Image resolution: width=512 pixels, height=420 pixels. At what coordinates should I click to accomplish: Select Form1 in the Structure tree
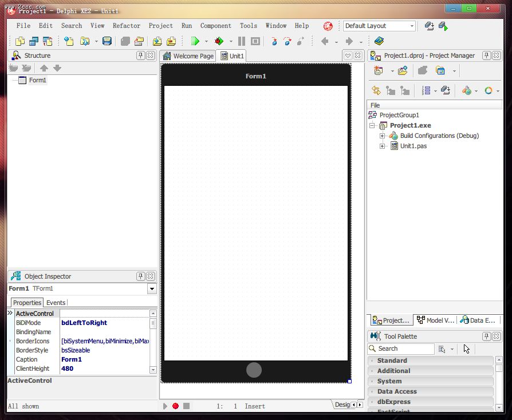tap(38, 80)
